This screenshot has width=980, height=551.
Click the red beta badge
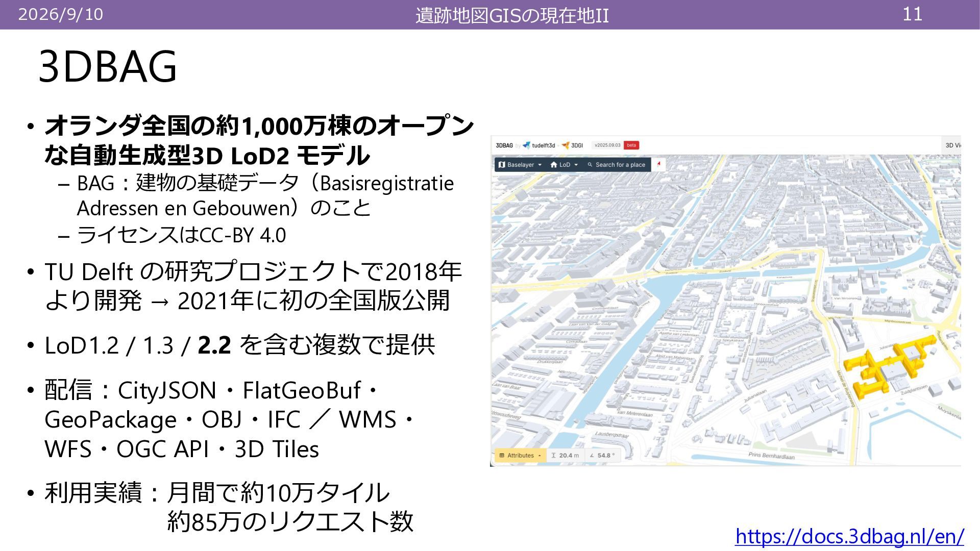[x=631, y=145]
